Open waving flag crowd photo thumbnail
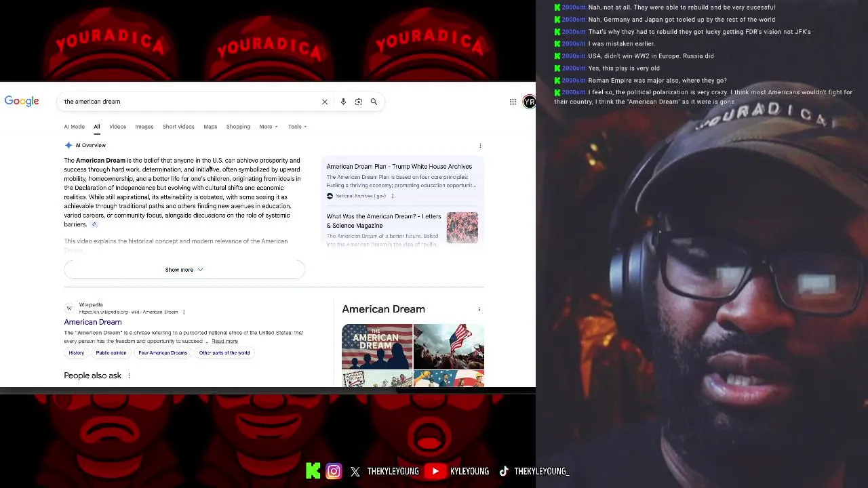Viewport: 868px width, 488px height. pyautogui.click(x=449, y=346)
